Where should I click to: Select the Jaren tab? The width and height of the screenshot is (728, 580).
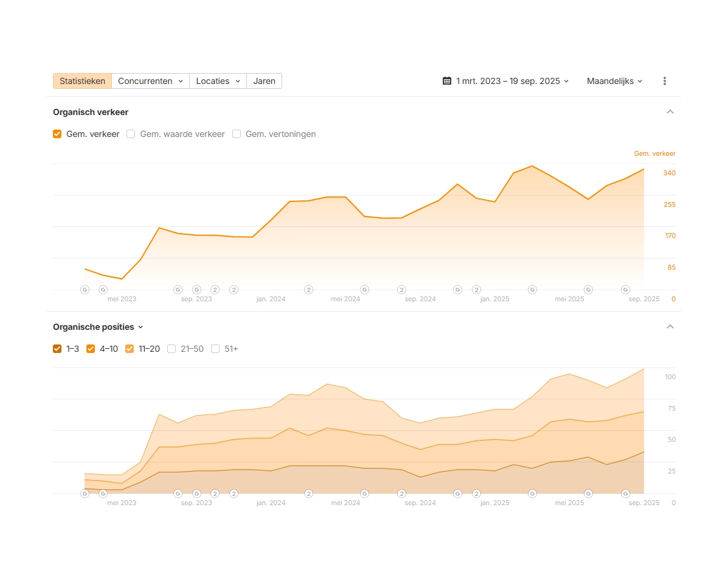(x=264, y=81)
